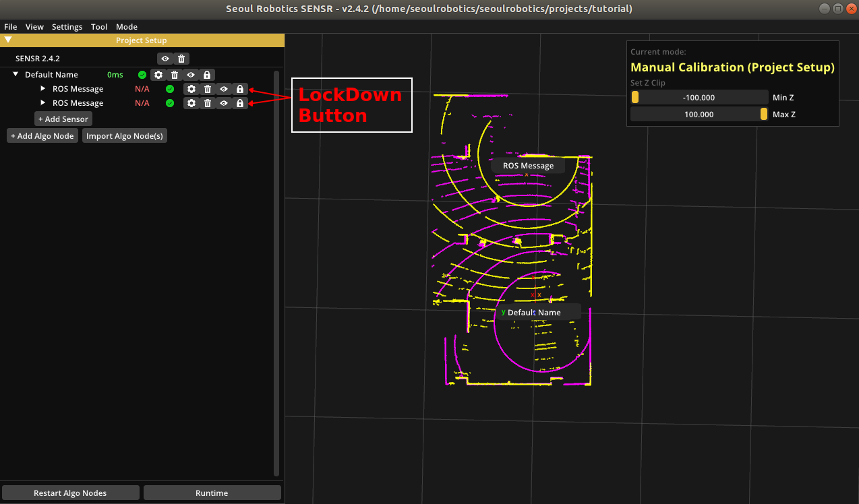Viewport: 859px width, 504px height.
Task: Toggle eye visibility of first ROS Message sensor
Action: coord(224,89)
